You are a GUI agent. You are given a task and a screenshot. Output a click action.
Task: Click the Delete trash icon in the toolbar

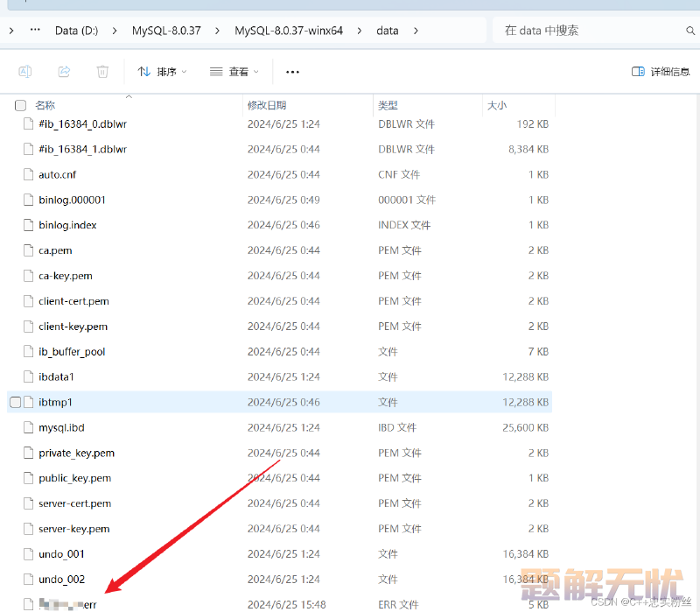[102, 72]
